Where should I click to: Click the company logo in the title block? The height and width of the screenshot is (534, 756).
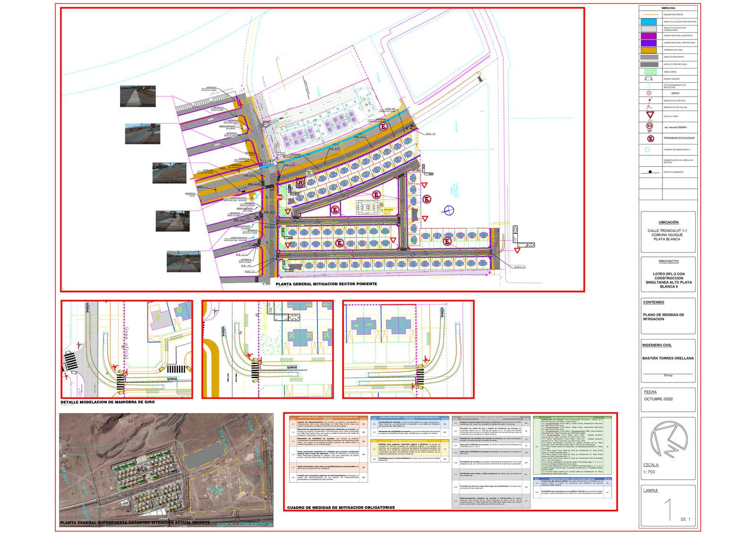(668, 440)
